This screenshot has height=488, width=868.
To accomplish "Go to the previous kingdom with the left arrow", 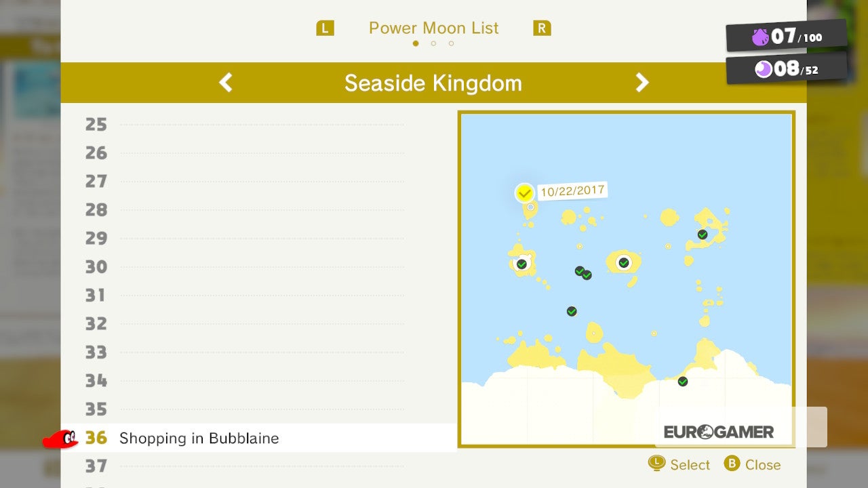I will pyautogui.click(x=226, y=83).
